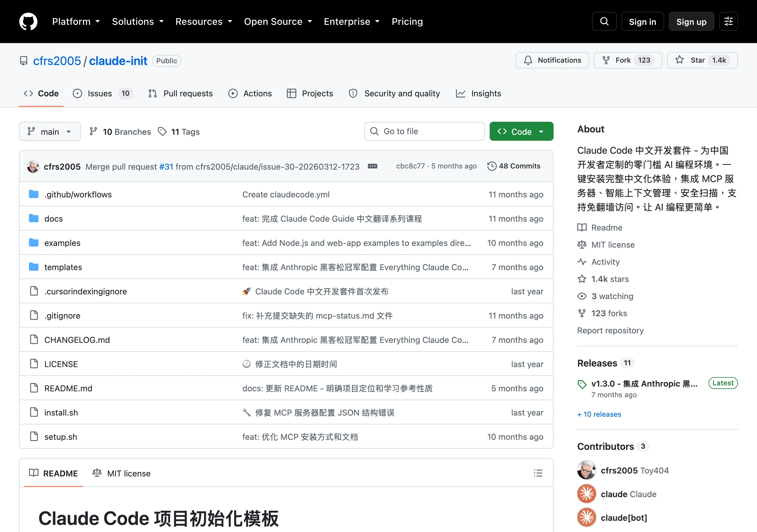Viewport: 757px width, 532px height.
Task: Open the .github/workflows folder
Action: pyautogui.click(x=78, y=194)
